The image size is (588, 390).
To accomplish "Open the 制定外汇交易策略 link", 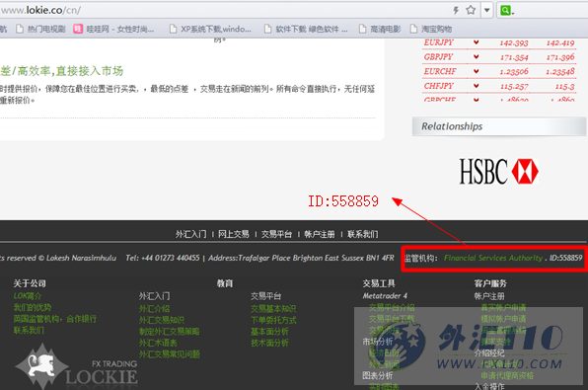I will coord(169,332).
